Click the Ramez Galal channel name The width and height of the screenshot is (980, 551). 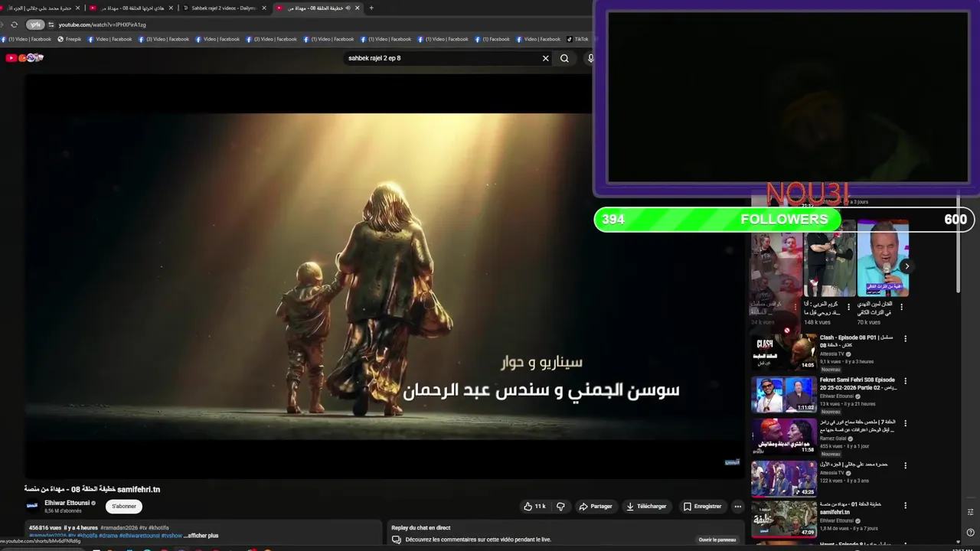click(x=833, y=439)
